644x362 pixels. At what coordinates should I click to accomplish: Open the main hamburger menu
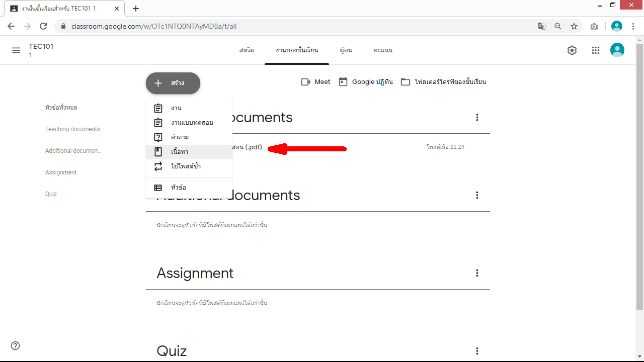[16, 50]
